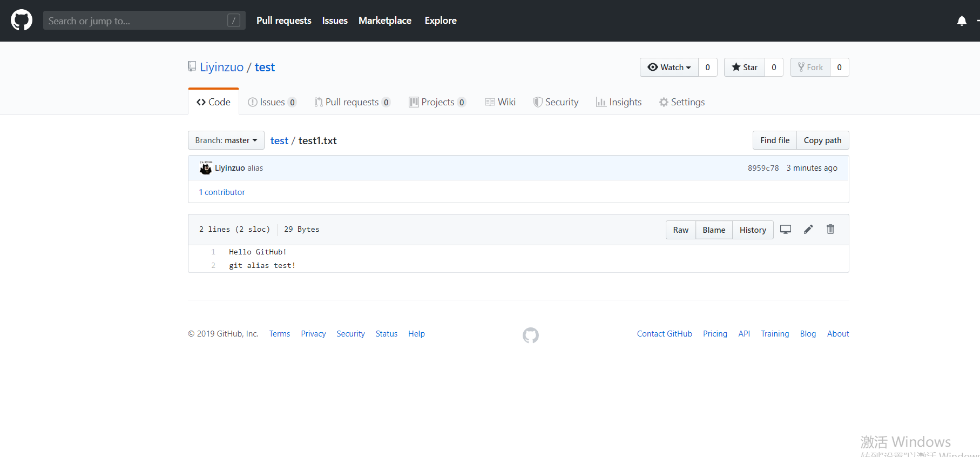This screenshot has height=457, width=980.
Task: Open the file History
Action: coord(753,230)
